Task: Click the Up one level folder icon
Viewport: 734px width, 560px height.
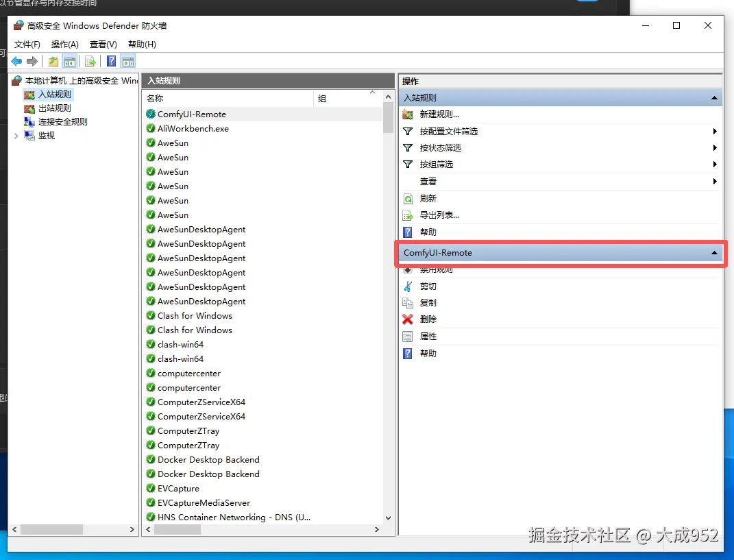Action: (x=53, y=61)
